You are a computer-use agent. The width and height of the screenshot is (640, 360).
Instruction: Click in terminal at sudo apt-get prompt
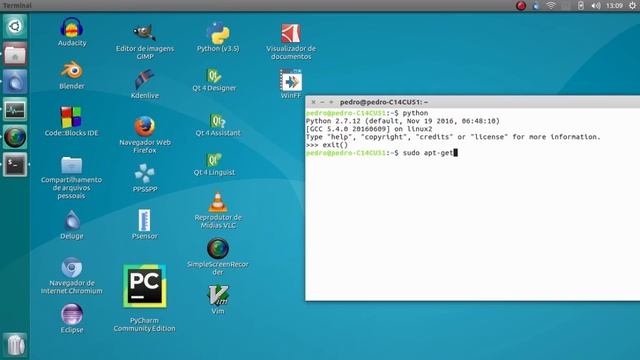click(x=382, y=153)
